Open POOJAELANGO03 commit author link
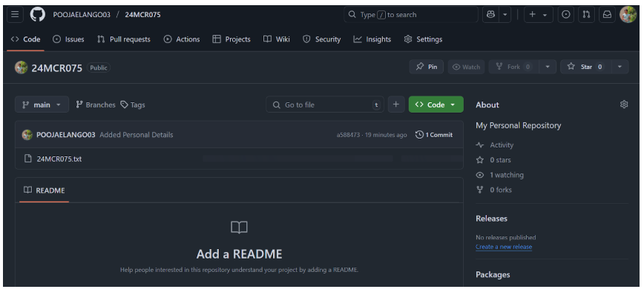Image resolution: width=644 pixels, height=292 pixels. click(66, 135)
